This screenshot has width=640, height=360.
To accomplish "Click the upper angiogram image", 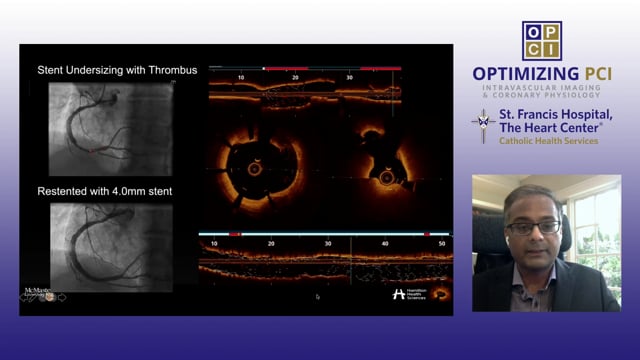I will click(111, 129).
